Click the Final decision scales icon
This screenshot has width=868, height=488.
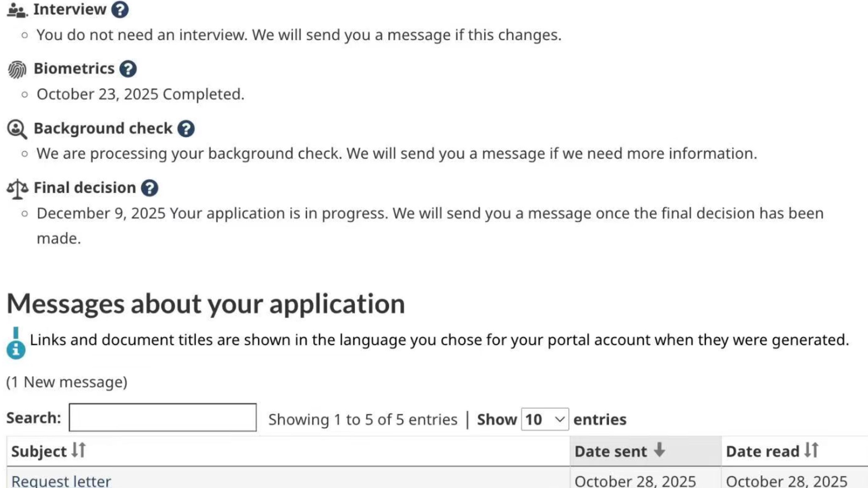click(17, 189)
